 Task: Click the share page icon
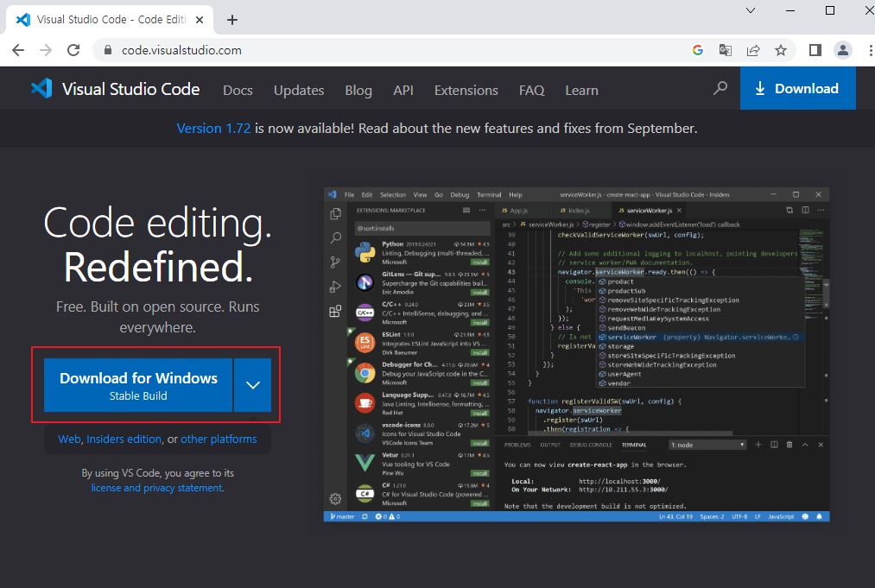pyautogui.click(x=753, y=50)
